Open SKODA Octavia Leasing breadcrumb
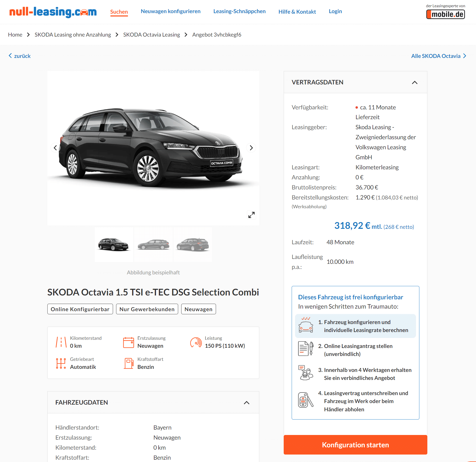The width and height of the screenshot is (476, 462). [152, 34]
